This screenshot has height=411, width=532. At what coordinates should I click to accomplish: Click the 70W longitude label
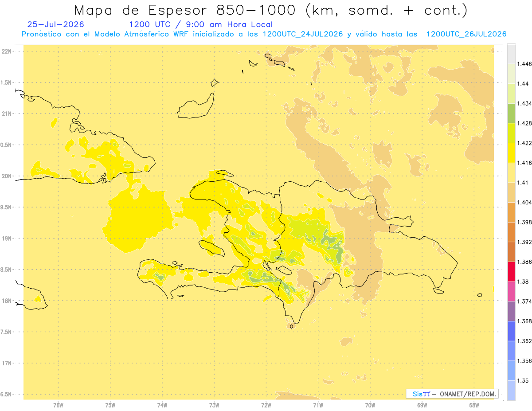(370, 405)
